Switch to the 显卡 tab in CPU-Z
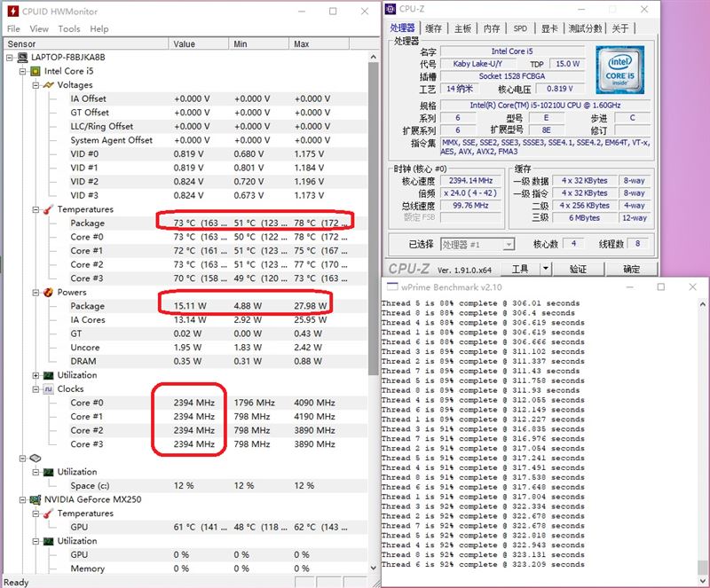The image size is (710, 588). 549,28
